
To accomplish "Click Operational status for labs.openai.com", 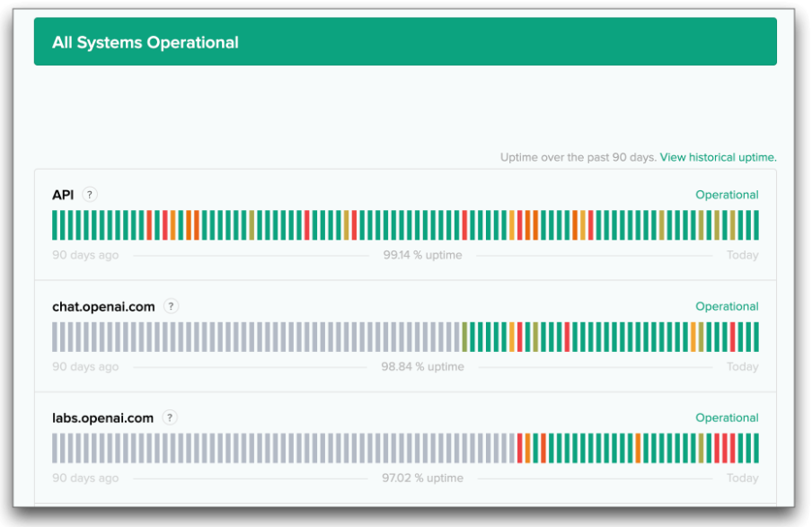I will 727,417.
